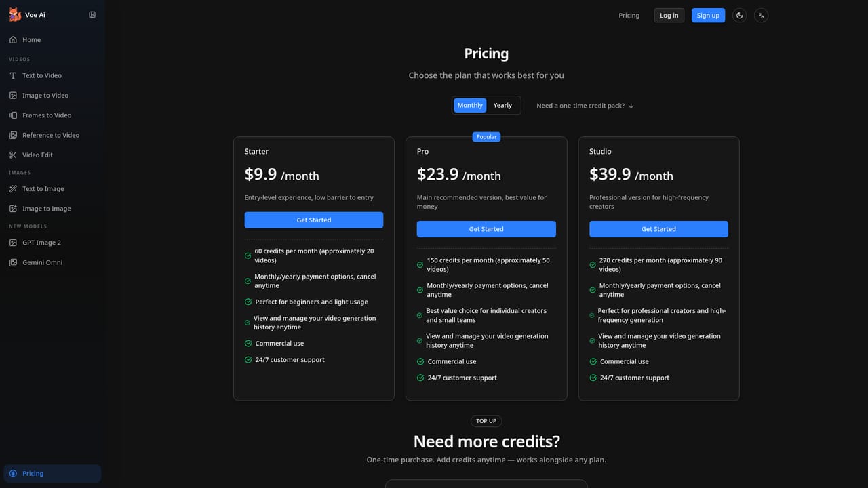Switch billing to Monthly
The height and width of the screenshot is (488, 868).
(x=470, y=105)
